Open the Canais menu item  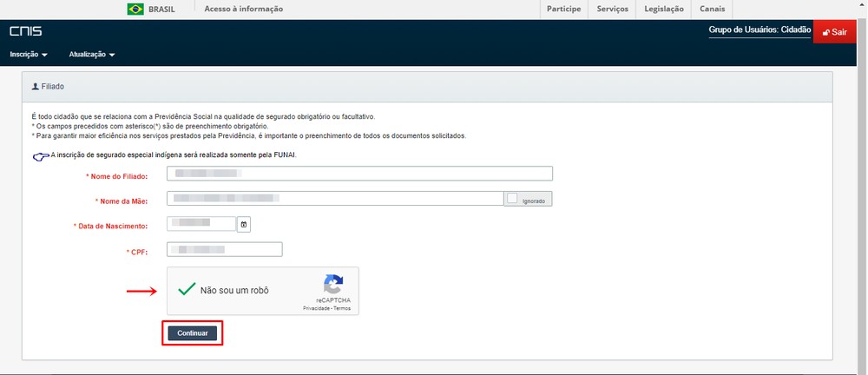[x=712, y=10]
